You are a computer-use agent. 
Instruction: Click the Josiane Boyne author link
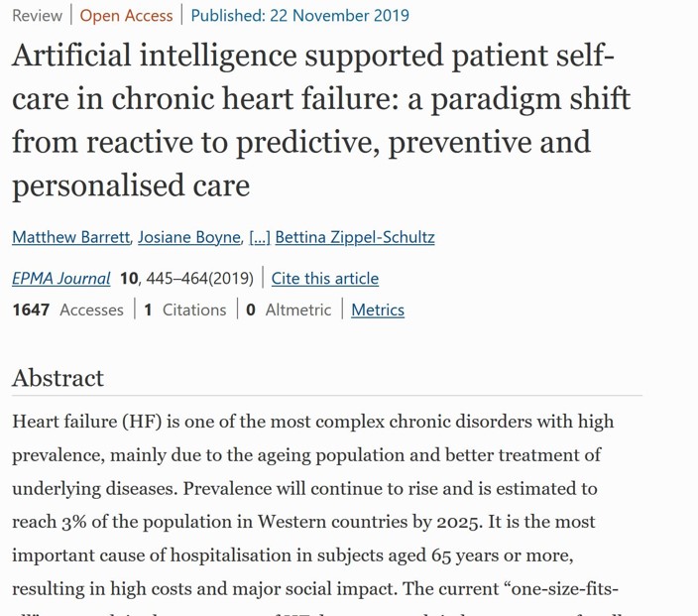click(x=188, y=237)
